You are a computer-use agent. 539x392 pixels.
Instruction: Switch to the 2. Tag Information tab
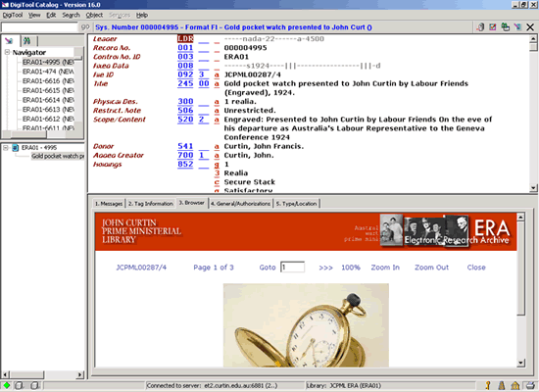click(151, 204)
